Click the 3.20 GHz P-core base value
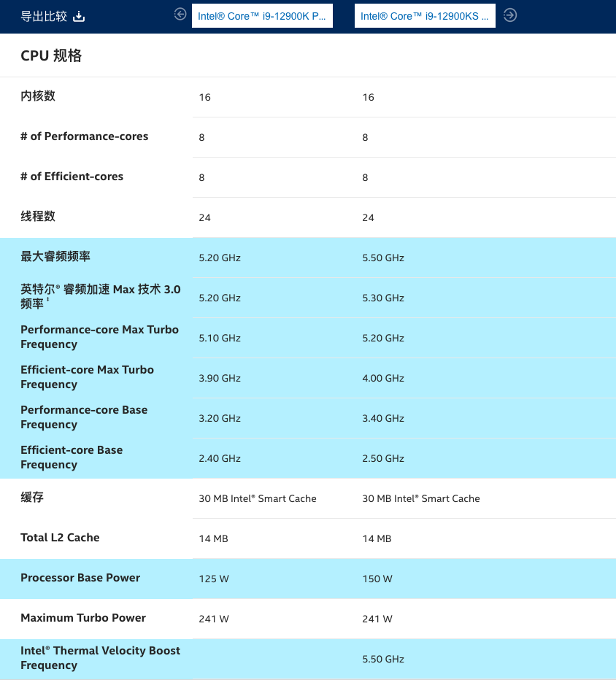 pos(220,419)
